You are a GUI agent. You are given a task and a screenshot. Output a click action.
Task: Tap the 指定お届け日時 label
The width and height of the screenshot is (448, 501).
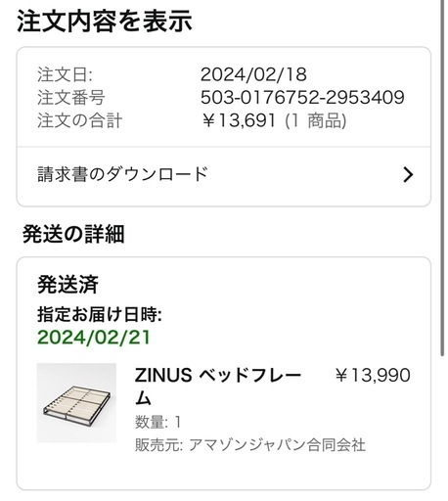pyautogui.click(x=100, y=315)
